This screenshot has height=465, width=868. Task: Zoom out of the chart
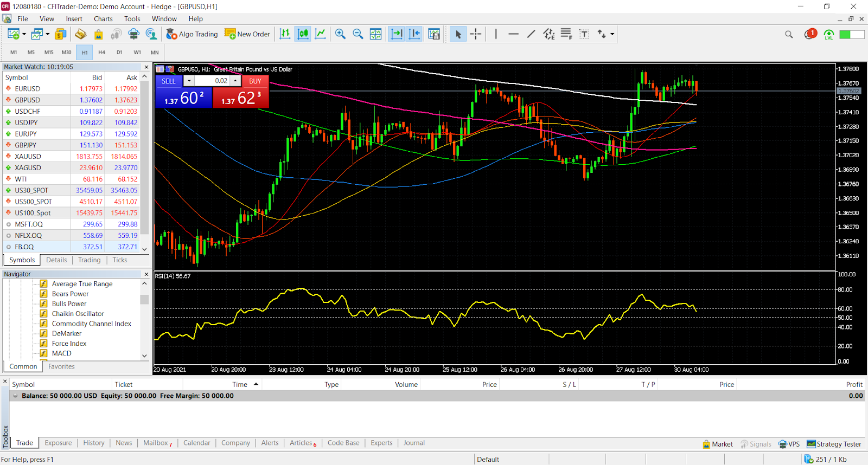pos(358,34)
